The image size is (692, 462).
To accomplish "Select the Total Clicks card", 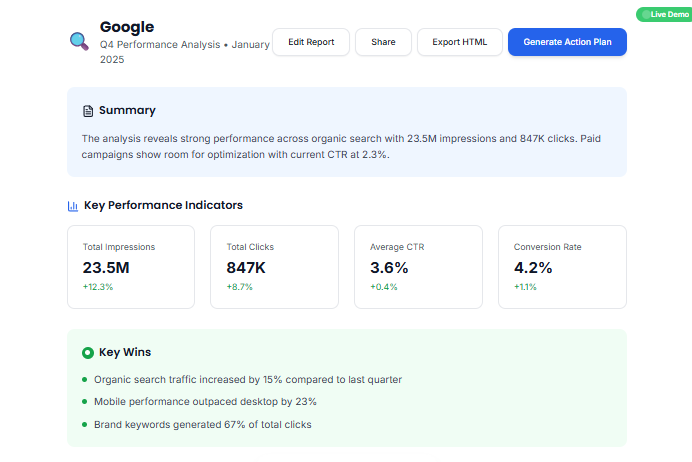I will (x=275, y=267).
